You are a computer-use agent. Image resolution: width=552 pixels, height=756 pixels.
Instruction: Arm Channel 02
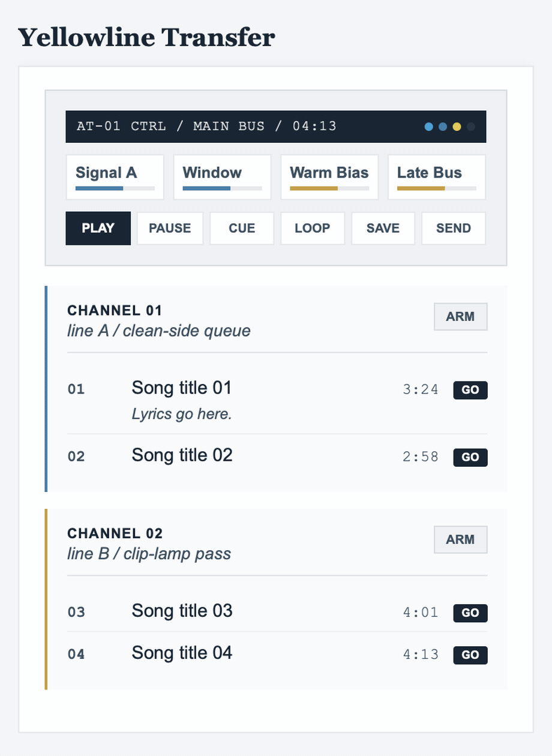coord(460,539)
